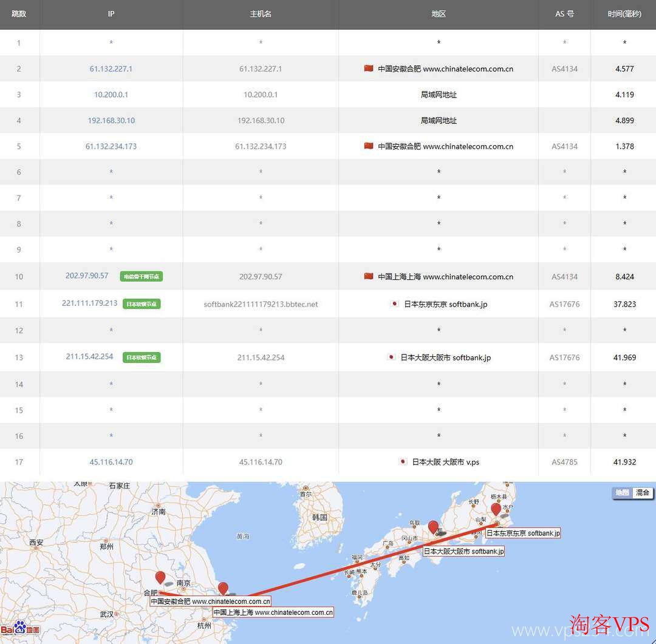656x644 pixels.
Task: Select the red map marker over Tokyo
Action: click(x=496, y=509)
